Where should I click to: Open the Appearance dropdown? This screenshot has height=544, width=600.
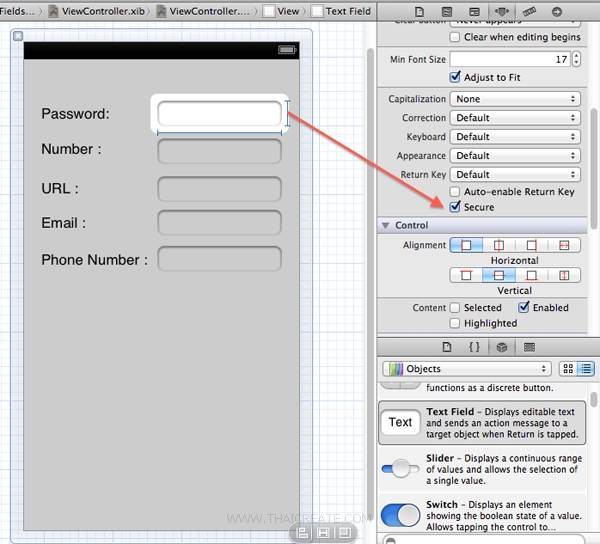[x=515, y=155]
